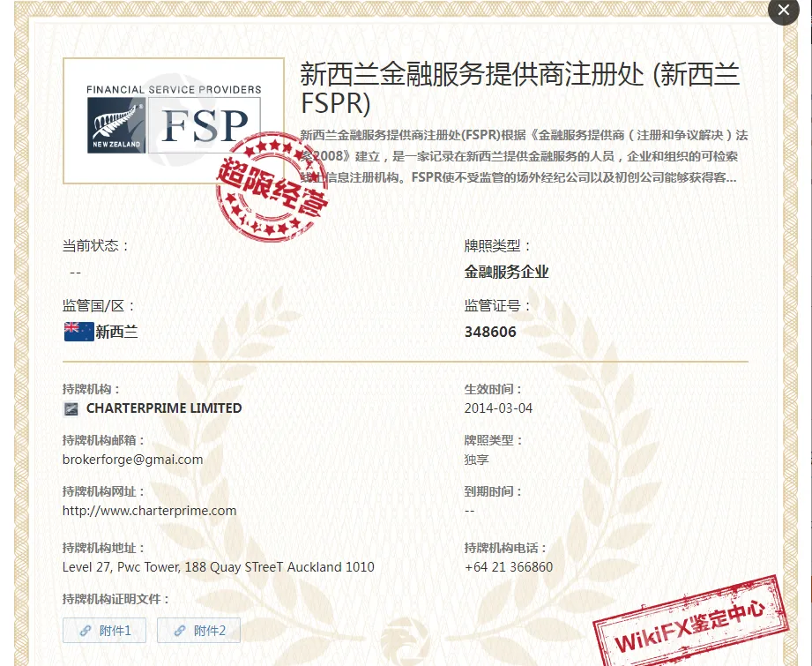Click the 监管国/区 label
812x666 pixels.
(99, 306)
